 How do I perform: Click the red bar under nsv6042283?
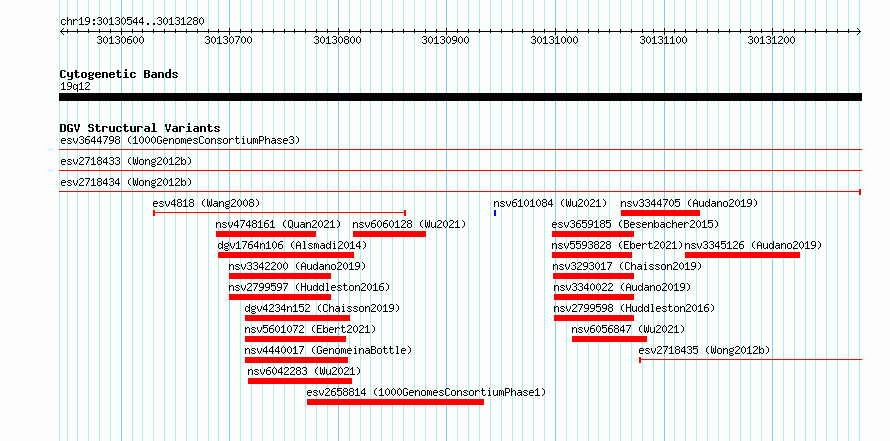[300, 381]
